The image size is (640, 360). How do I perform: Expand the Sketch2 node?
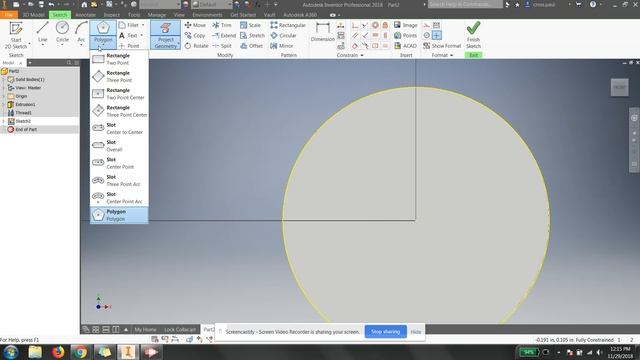coord(4,121)
